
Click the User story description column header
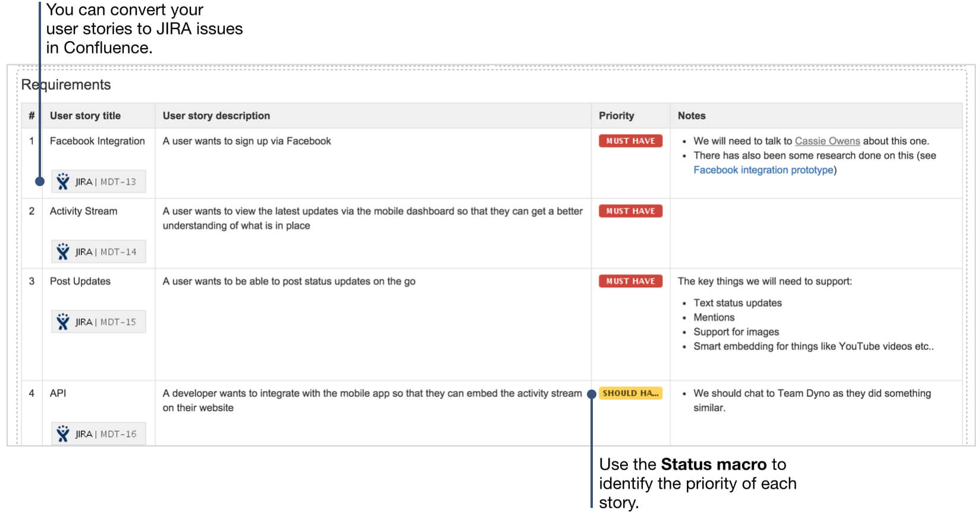[216, 116]
